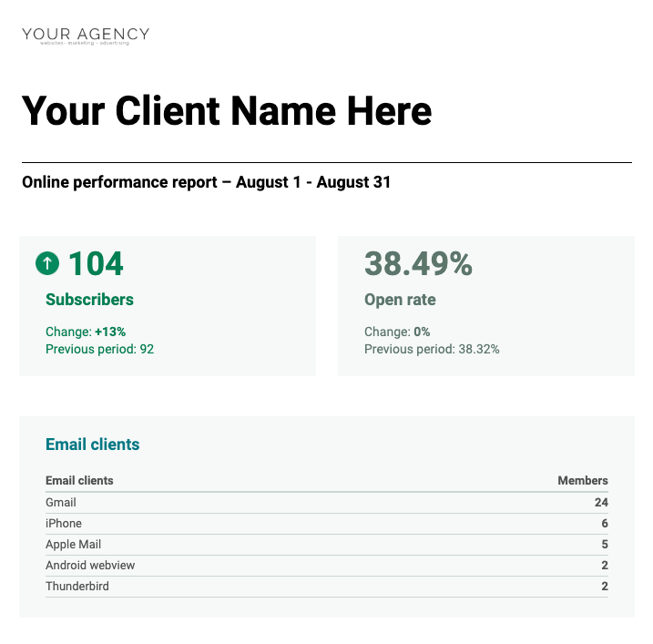Click the Your Agency logo
This screenshot has width=653, height=644.
point(86,36)
